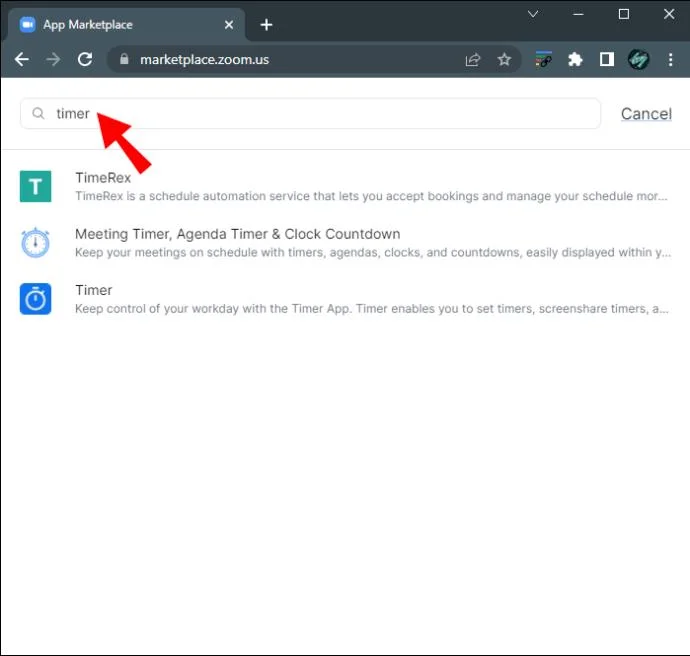Open the tab search chevron

point(533,14)
